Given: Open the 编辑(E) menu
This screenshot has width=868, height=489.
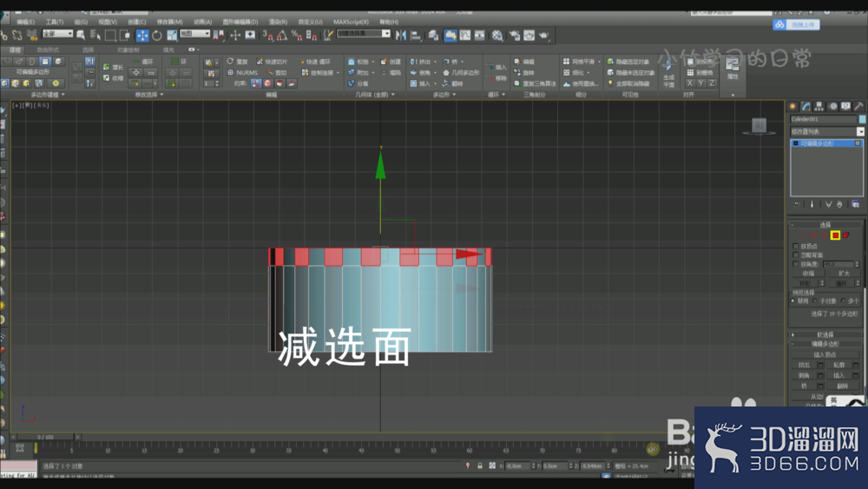Looking at the screenshot, I should coord(25,22).
